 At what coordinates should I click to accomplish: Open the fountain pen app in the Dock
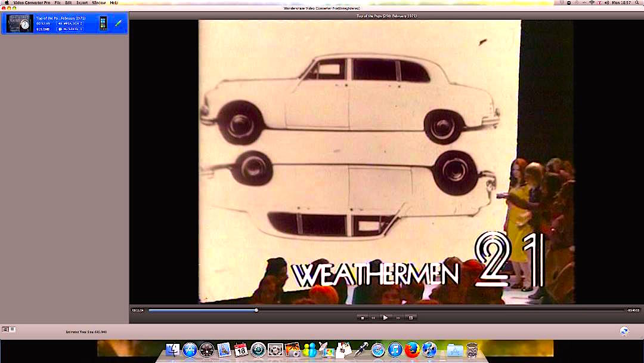pyautogui.click(x=361, y=350)
